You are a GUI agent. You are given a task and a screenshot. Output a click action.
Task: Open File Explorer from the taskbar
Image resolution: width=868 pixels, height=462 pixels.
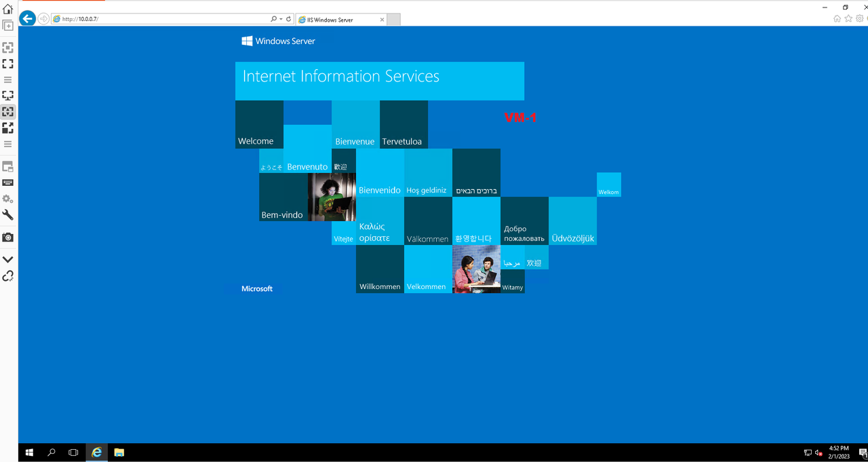click(x=119, y=453)
